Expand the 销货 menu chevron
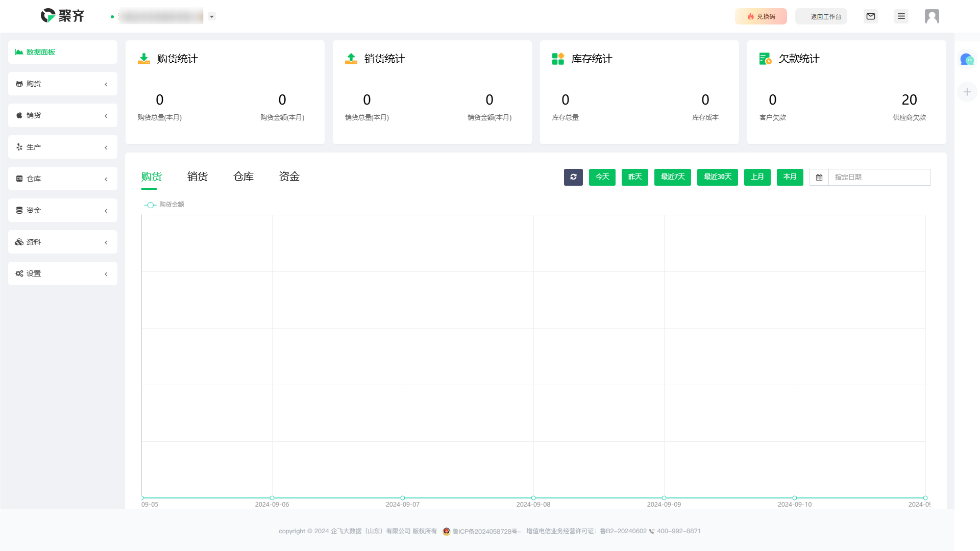Screen dimensions: 980x551 point(106,116)
